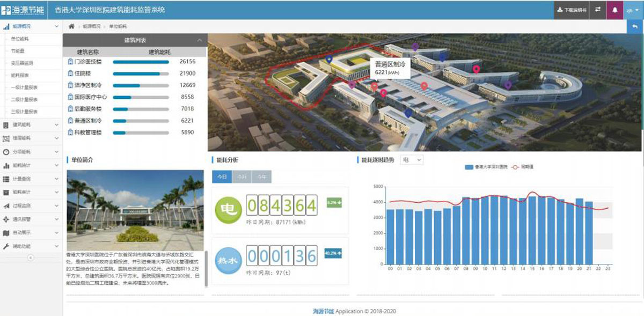Image resolution: width=644 pixels, height=316 pixels.
Task: Open 二级计量报表 in sidebar submenu
Action: (x=24, y=99)
